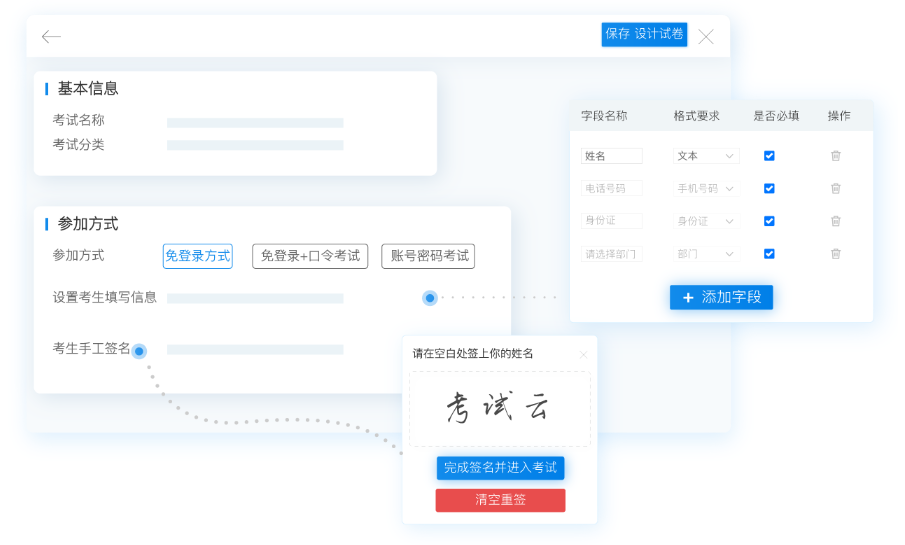The image size is (905, 545).
Task: Click the red 清空重签 button
Action: click(x=500, y=500)
